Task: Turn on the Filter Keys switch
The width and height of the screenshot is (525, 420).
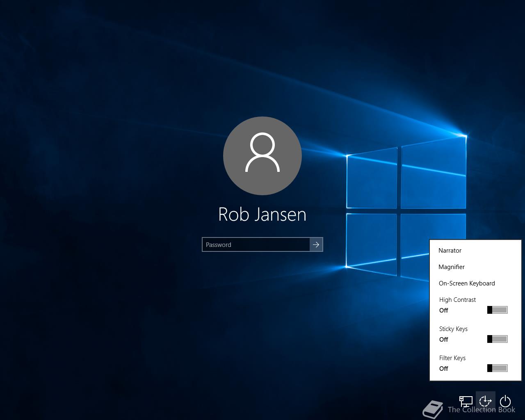Action: pyautogui.click(x=498, y=368)
